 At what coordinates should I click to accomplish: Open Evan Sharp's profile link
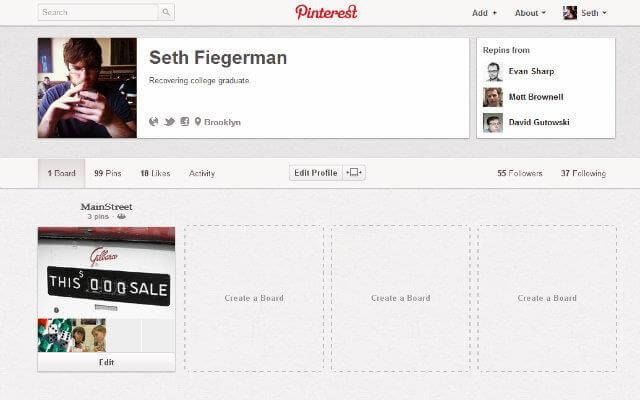coord(531,71)
